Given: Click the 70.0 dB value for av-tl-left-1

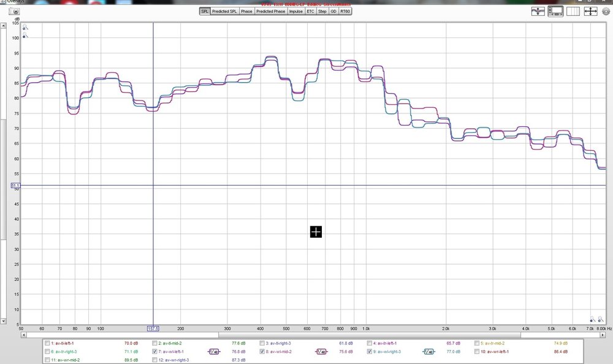Looking at the screenshot, I should click(x=131, y=343).
